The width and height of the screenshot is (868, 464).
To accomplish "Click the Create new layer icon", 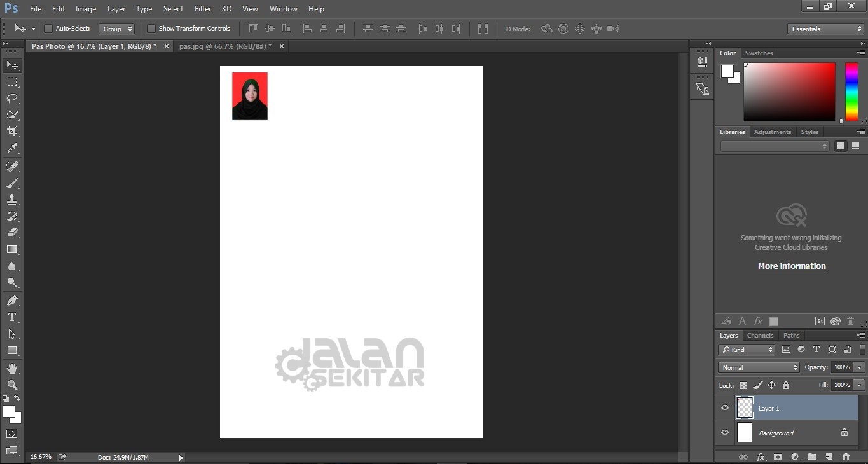I will click(x=829, y=457).
